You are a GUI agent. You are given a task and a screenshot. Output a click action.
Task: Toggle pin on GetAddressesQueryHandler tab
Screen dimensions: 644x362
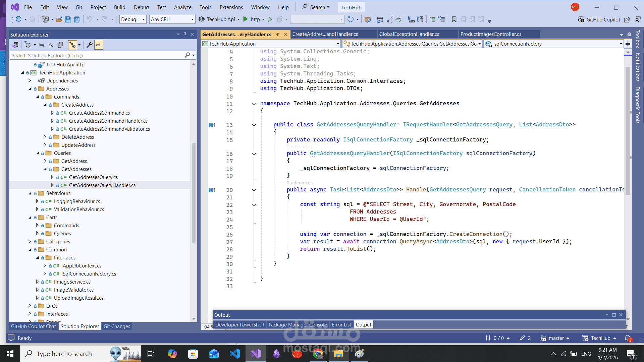point(278,34)
